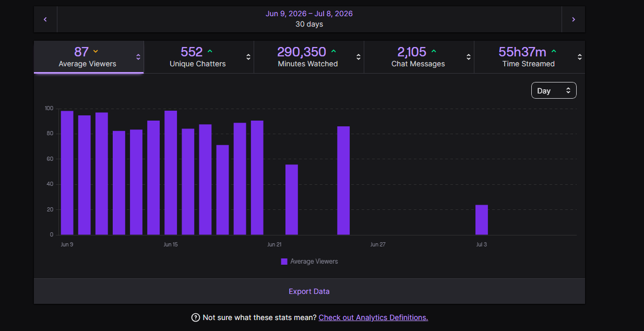Screen dimensions: 644x331
Task: Click the Jun 9 bar
Action: coord(67,173)
